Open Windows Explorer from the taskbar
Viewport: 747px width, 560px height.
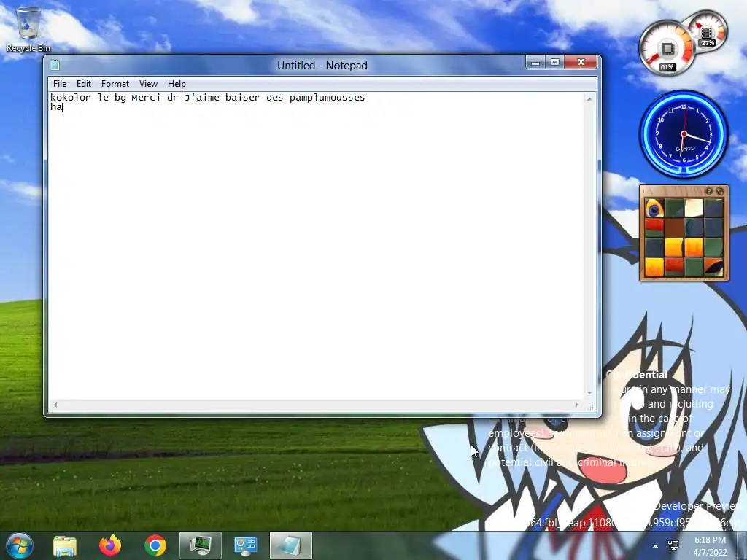pyautogui.click(x=65, y=545)
